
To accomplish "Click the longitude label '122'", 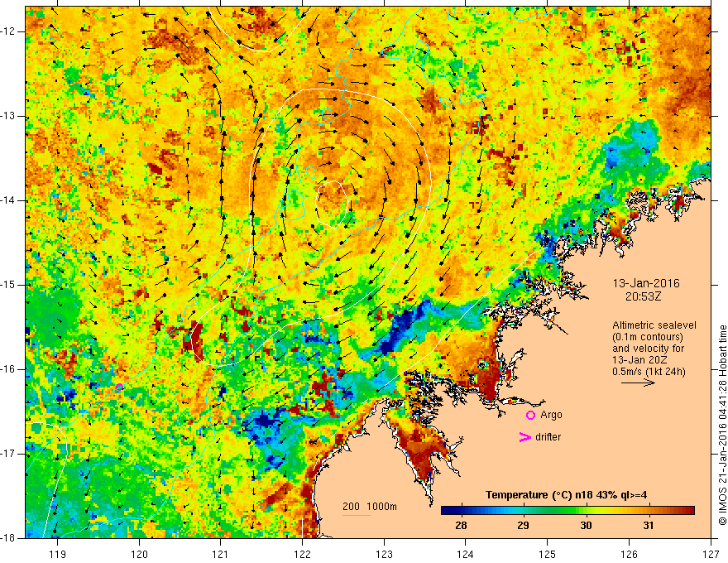I will tap(302, 554).
